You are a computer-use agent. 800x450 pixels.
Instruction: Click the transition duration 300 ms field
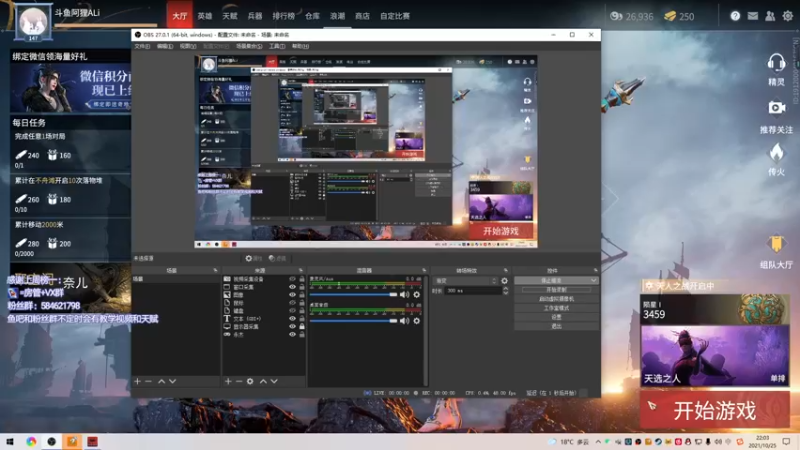point(473,290)
